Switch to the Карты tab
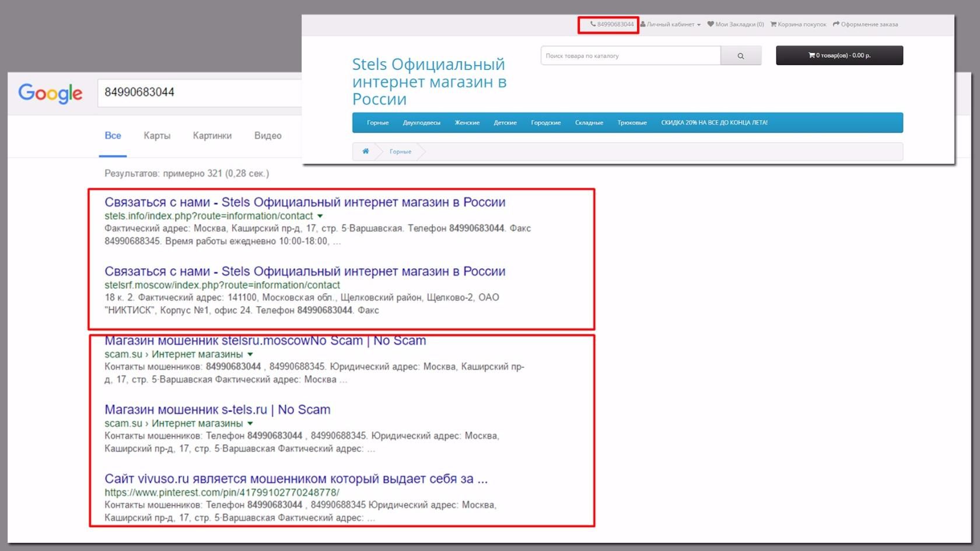The width and height of the screenshot is (980, 551). tap(157, 136)
